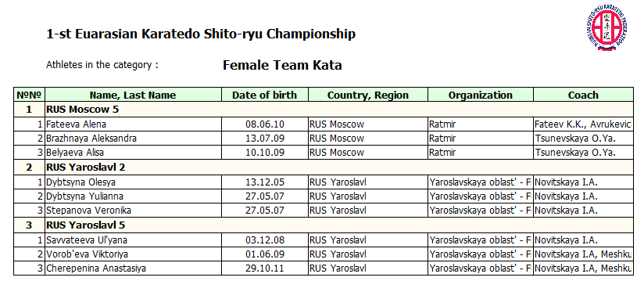Viewport: 644px width, 299px height.
Task: Click the Brazhnaya Aleksandra name cell
Action: tap(133, 139)
